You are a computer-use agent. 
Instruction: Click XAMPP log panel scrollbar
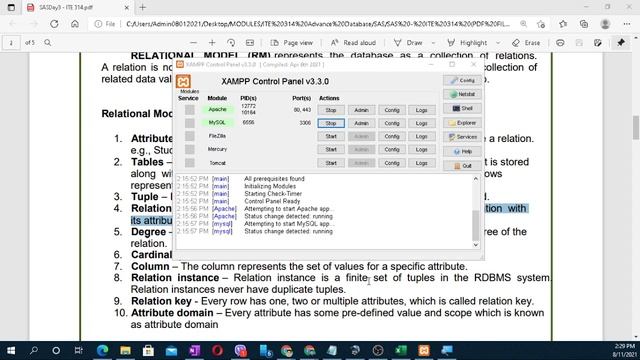[x=476, y=225]
